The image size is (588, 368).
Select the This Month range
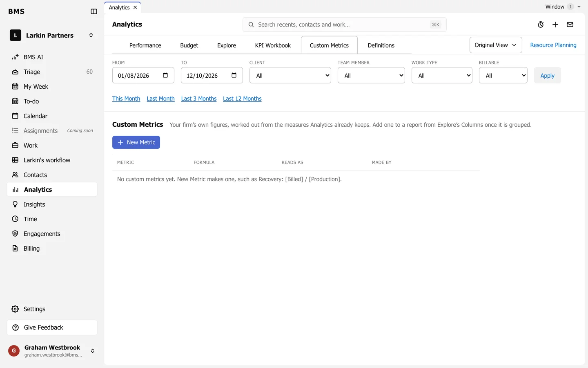coord(126,99)
